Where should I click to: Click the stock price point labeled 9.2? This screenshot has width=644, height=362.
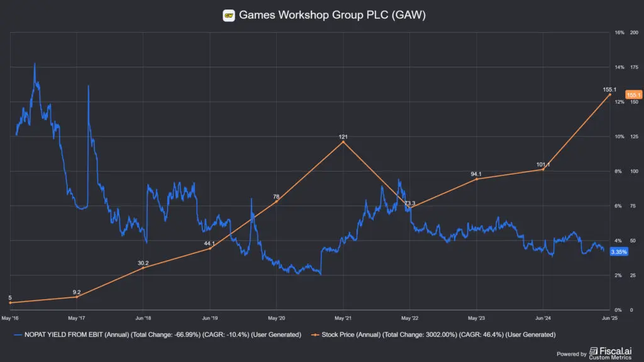(x=77, y=297)
